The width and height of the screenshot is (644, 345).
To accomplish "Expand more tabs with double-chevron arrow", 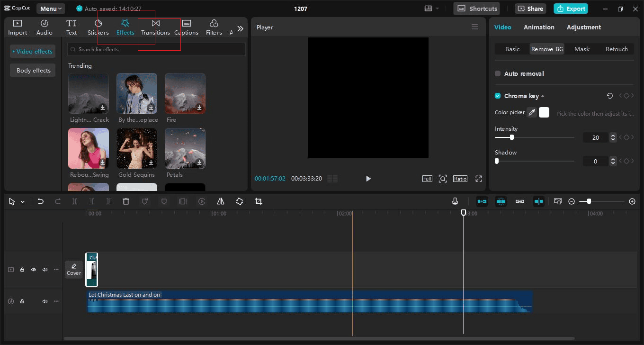I will click(x=240, y=28).
